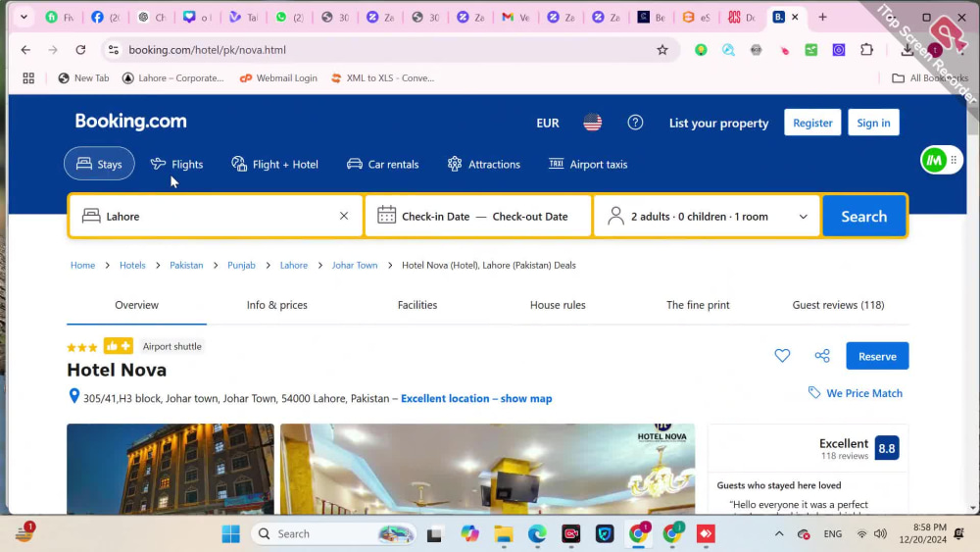Switch to the Facebook browser tab

105,18
